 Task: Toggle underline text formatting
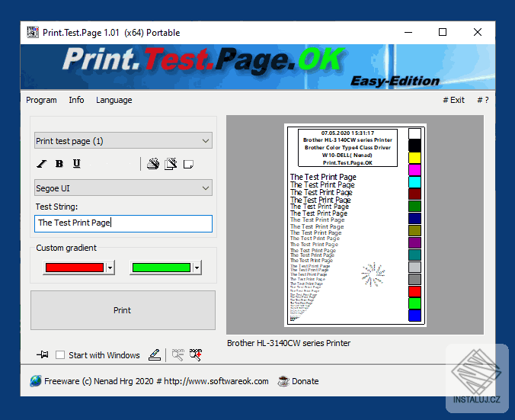76,164
